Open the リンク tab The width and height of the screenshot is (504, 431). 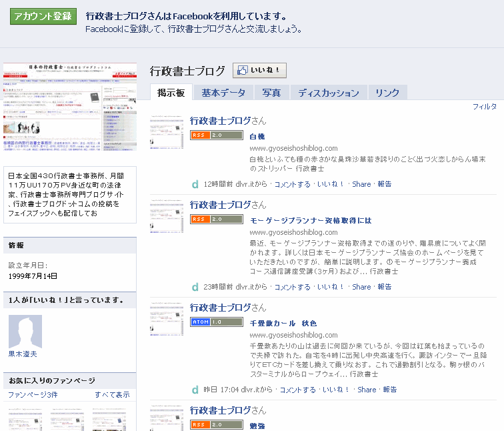(x=387, y=93)
